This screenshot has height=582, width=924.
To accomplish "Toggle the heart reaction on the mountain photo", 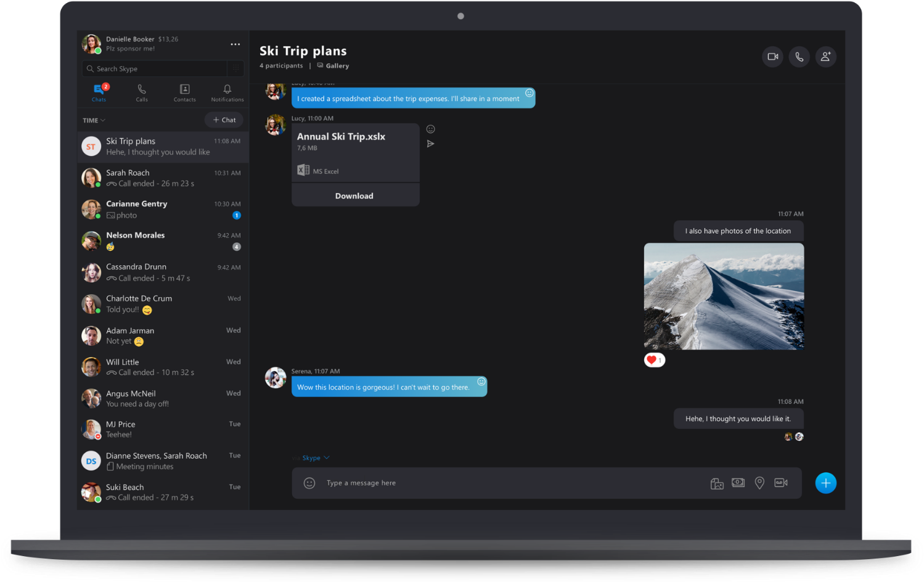I will pyautogui.click(x=654, y=359).
